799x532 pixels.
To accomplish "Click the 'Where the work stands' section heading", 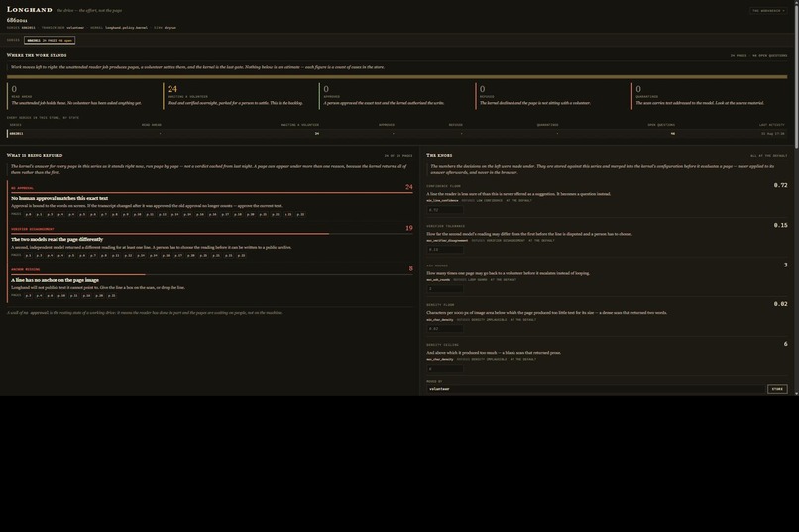I will (37, 55).
